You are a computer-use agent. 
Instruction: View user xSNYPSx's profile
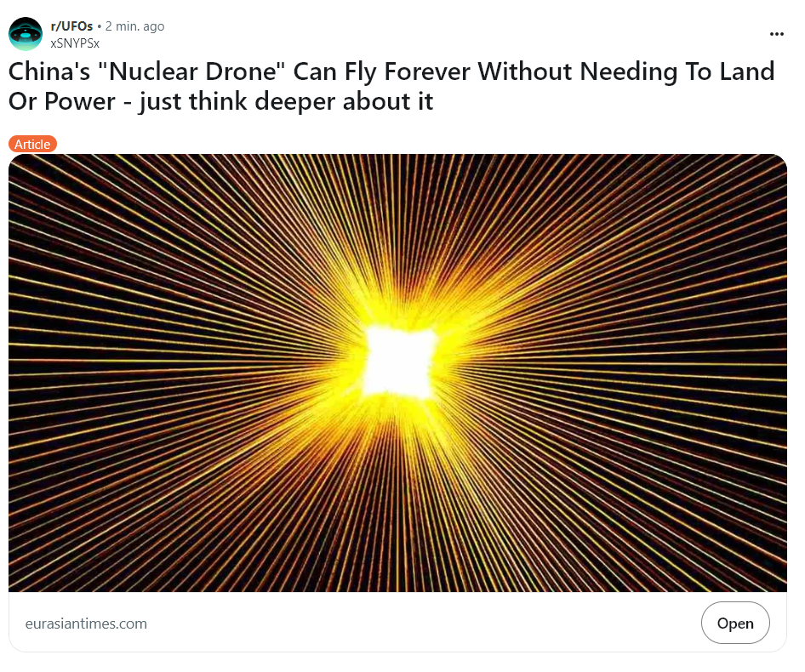click(x=75, y=43)
